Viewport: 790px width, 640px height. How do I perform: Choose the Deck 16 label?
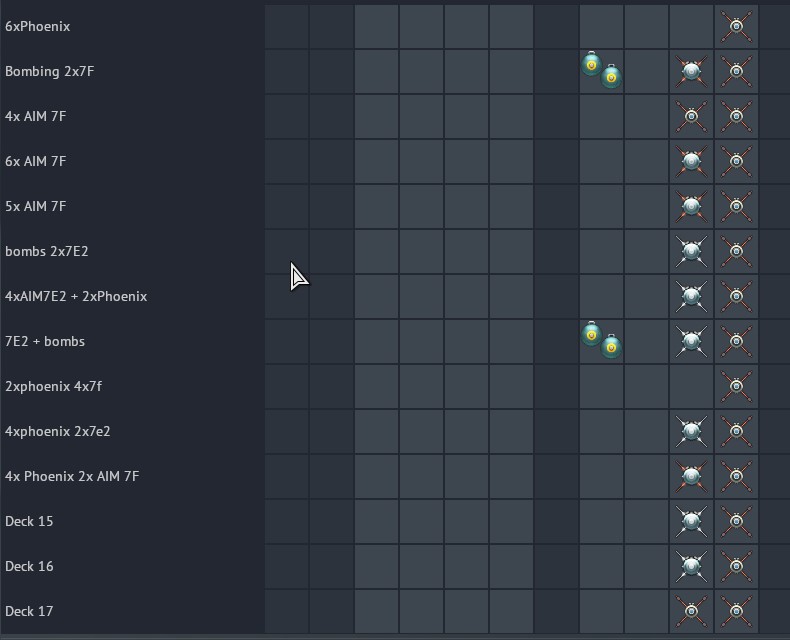click(29, 566)
